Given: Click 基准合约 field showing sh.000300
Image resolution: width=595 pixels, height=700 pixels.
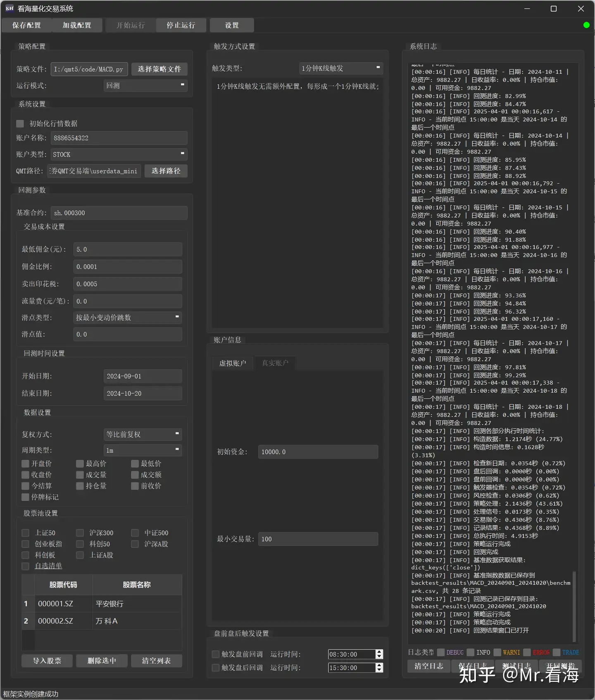Looking at the screenshot, I should (x=119, y=213).
